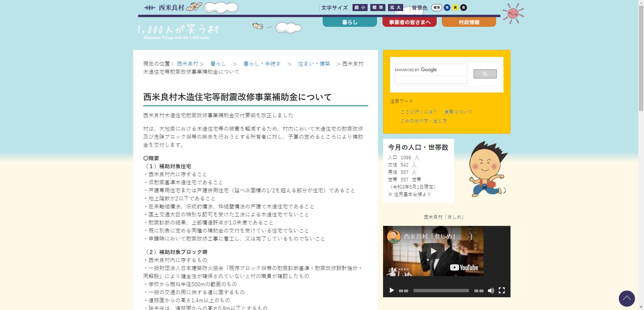Mute the video player sound

(x=491, y=291)
